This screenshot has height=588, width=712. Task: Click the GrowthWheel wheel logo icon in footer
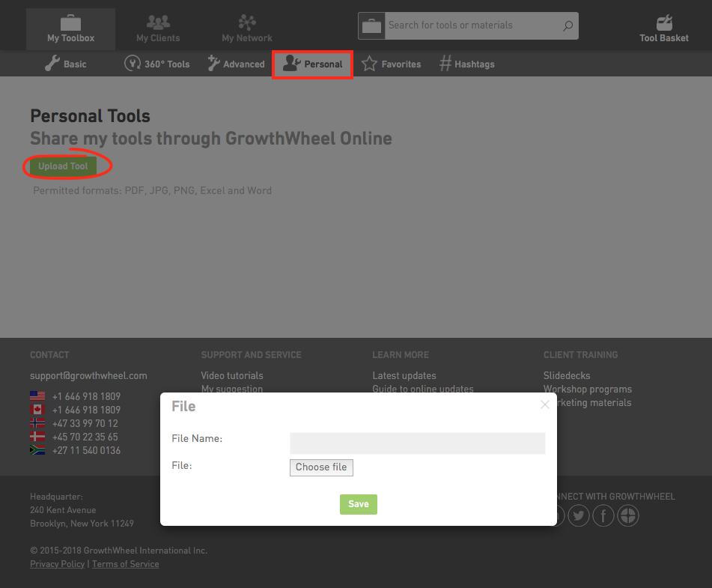coord(628,516)
